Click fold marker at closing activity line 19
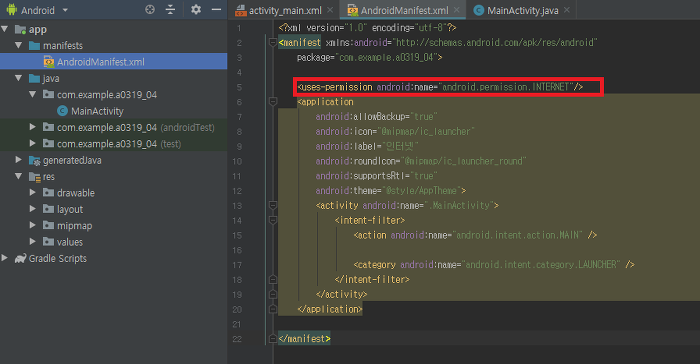 click(273, 294)
